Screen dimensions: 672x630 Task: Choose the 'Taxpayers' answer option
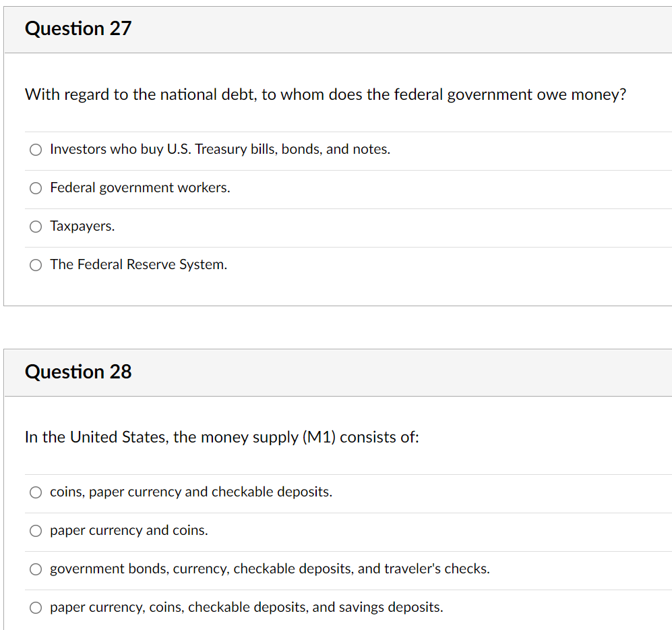coord(35,226)
